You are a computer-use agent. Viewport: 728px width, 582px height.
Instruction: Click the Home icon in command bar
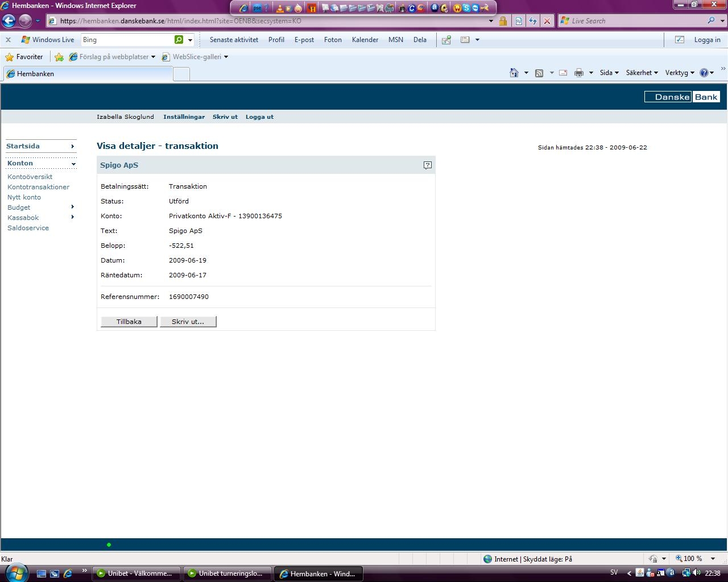pyautogui.click(x=514, y=73)
